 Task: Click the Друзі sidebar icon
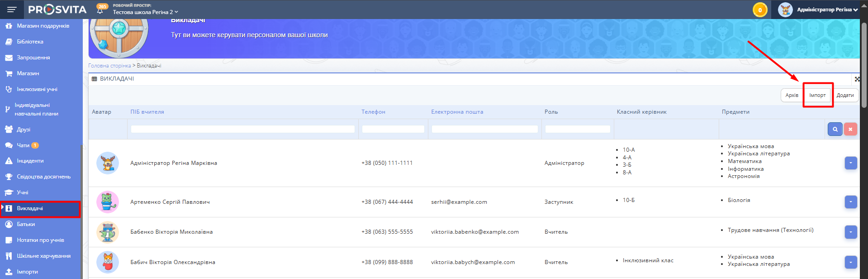[x=9, y=130]
